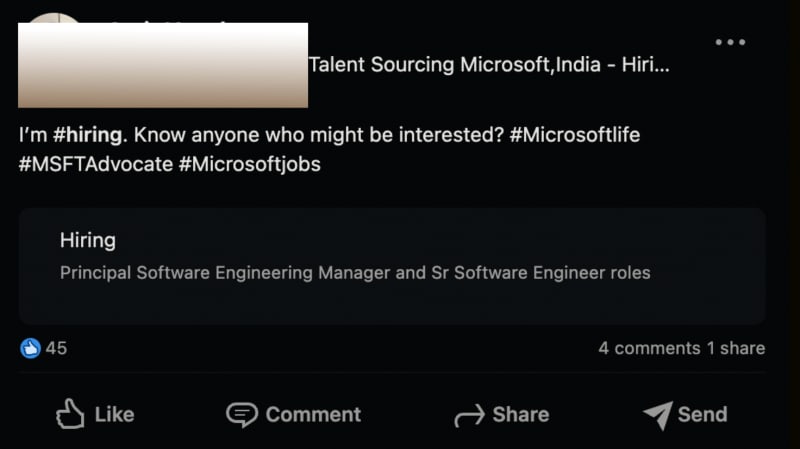Open the three-dot post options menu

click(x=730, y=42)
